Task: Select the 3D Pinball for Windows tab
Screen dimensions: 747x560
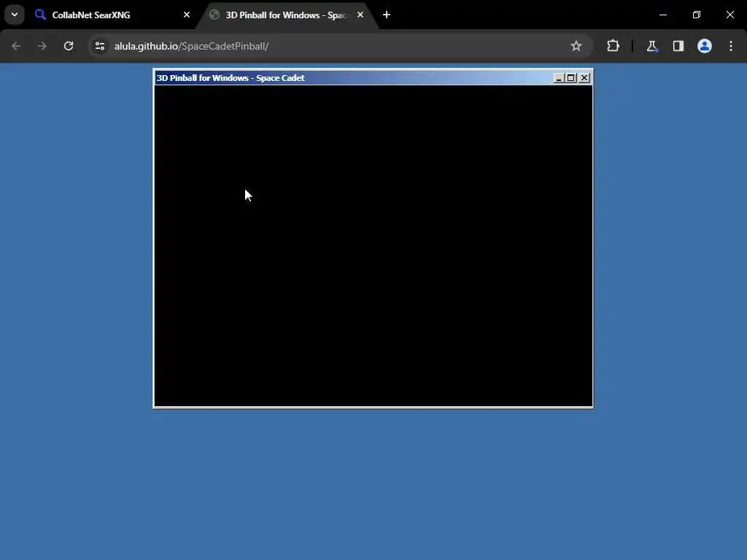Action: pyautogui.click(x=287, y=15)
